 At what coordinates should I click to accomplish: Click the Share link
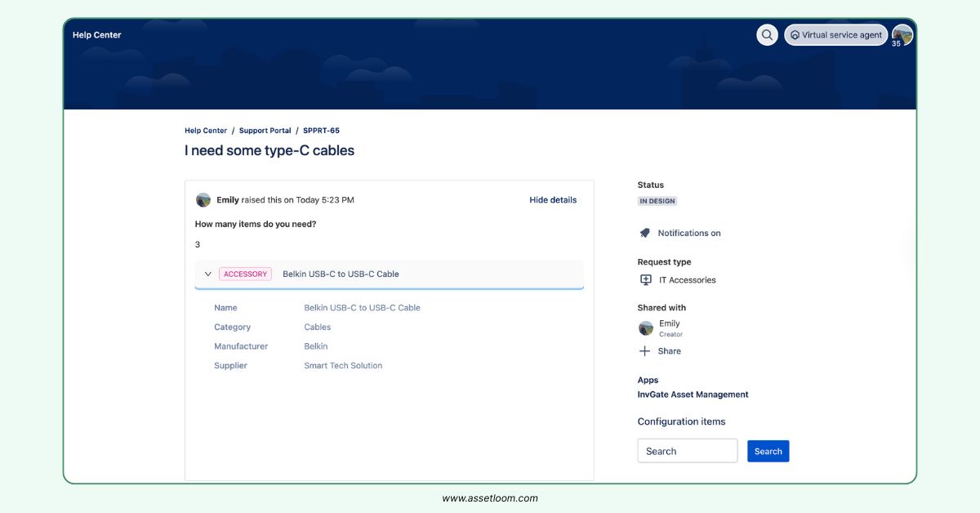[x=669, y=351]
